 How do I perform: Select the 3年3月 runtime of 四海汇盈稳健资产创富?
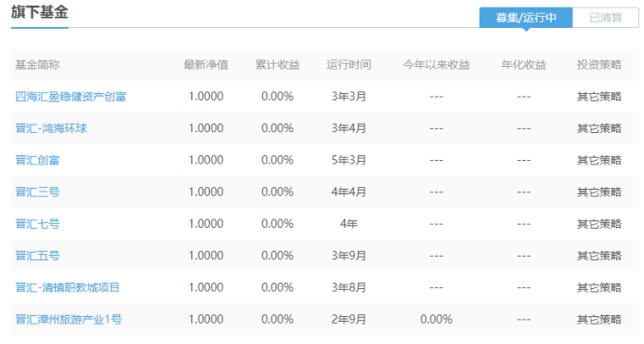[x=348, y=97]
